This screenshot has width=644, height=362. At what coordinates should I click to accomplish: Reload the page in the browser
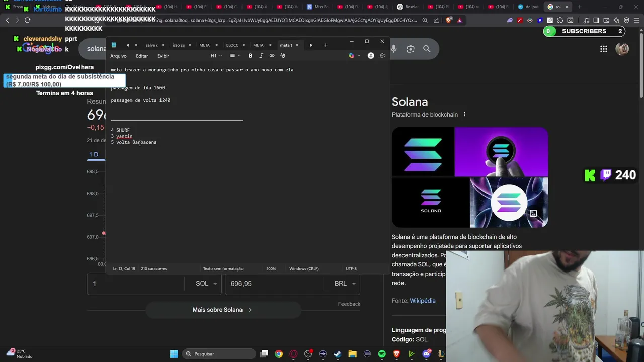pyautogui.click(x=27, y=20)
